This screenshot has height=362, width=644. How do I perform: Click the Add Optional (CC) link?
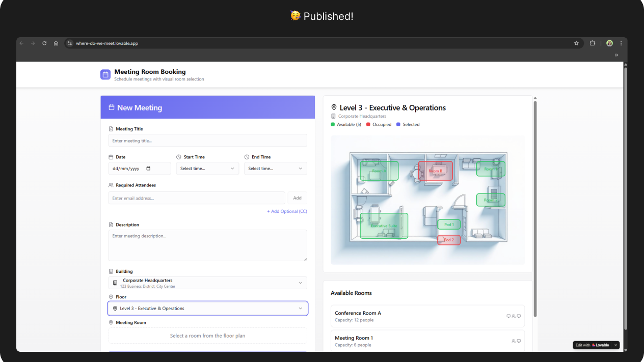287,211
